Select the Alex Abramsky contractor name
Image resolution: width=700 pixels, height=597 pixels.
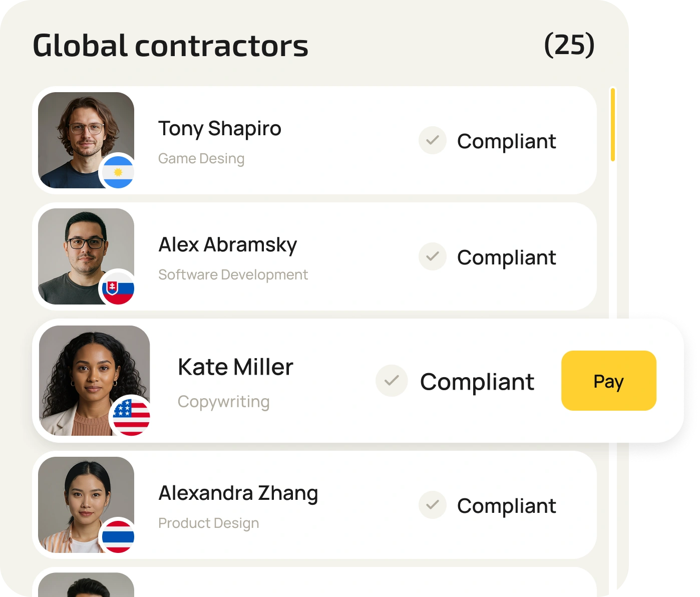tap(228, 245)
